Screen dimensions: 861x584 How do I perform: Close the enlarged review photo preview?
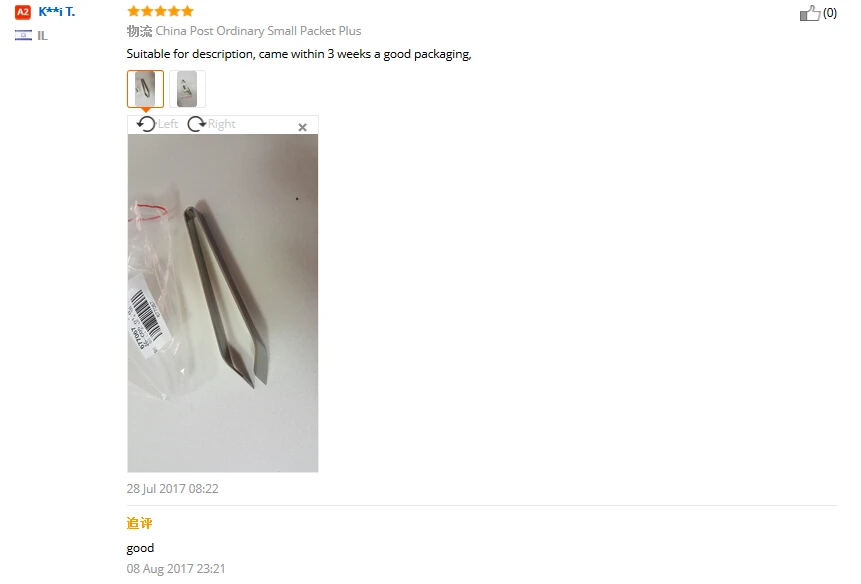pos(302,127)
